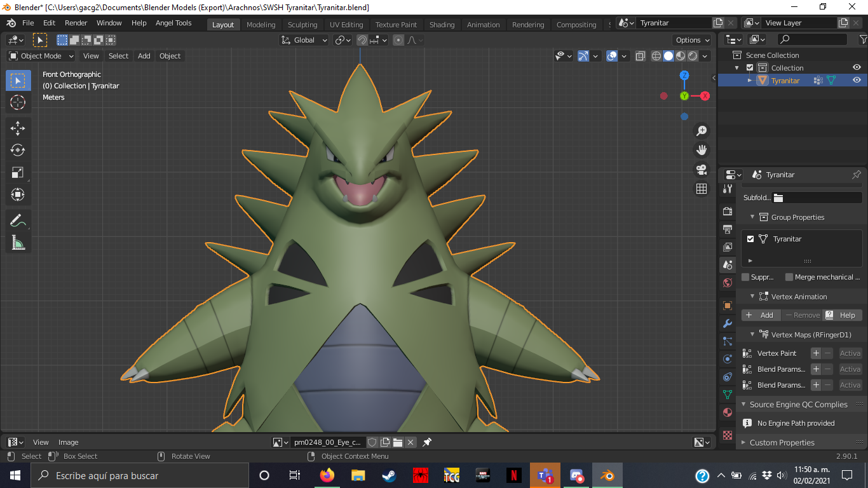Open the View Layer properties tab
This screenshot has height=488, width=868.
pos(728,247)
